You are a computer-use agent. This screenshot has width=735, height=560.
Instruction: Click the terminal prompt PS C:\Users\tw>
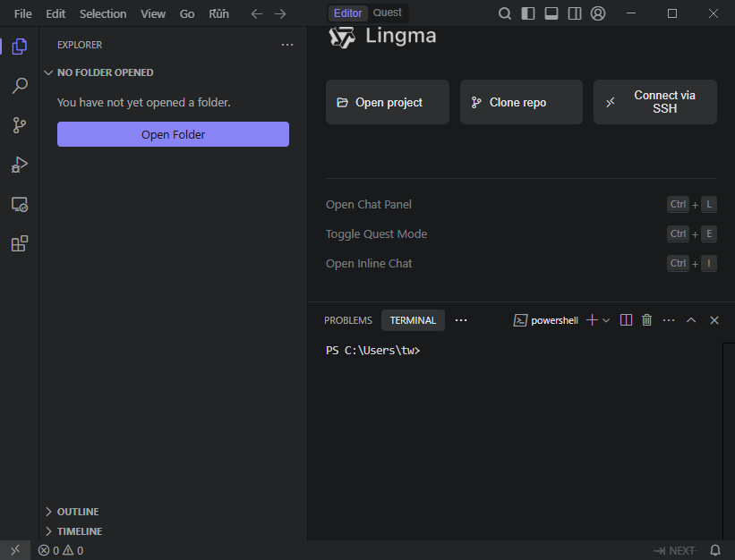pyautogui.click(x=372, y=351)
